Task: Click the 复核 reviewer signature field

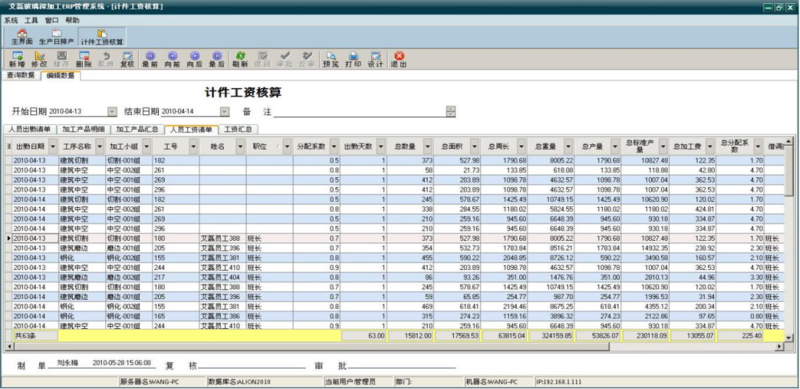Action: tap(252, 363)
